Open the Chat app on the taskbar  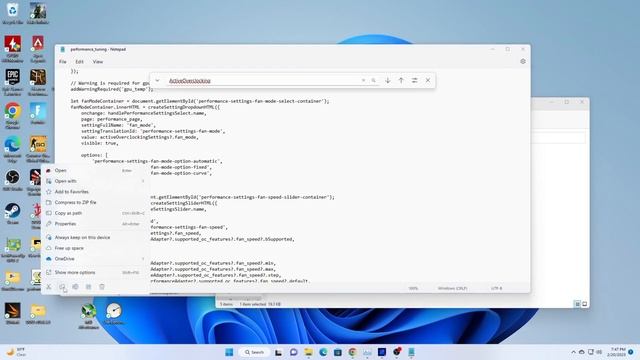coord(293,352)
